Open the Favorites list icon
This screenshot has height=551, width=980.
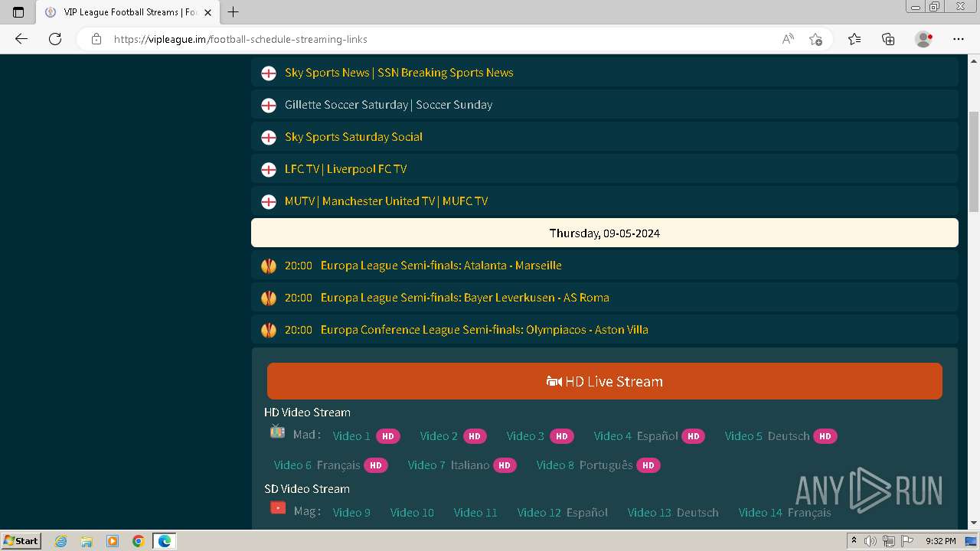tap(854, 39)
